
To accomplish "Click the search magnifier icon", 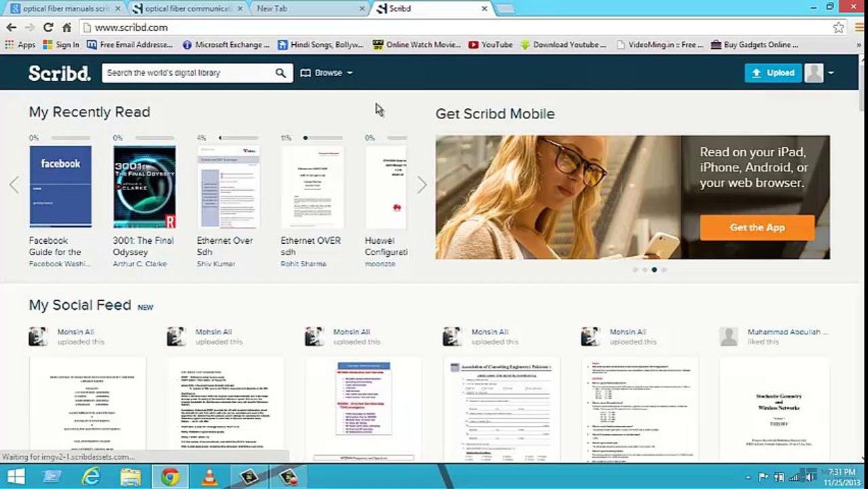I will tap(281, 73).
